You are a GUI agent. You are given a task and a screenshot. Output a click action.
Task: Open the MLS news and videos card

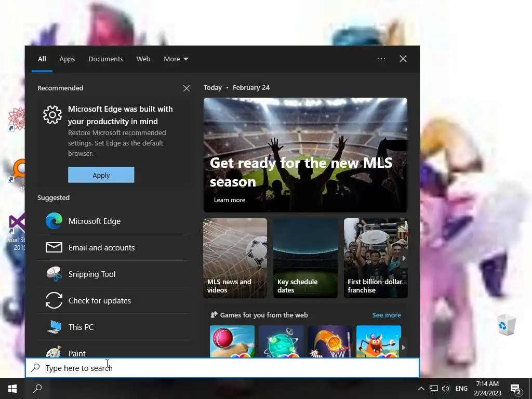235,258
